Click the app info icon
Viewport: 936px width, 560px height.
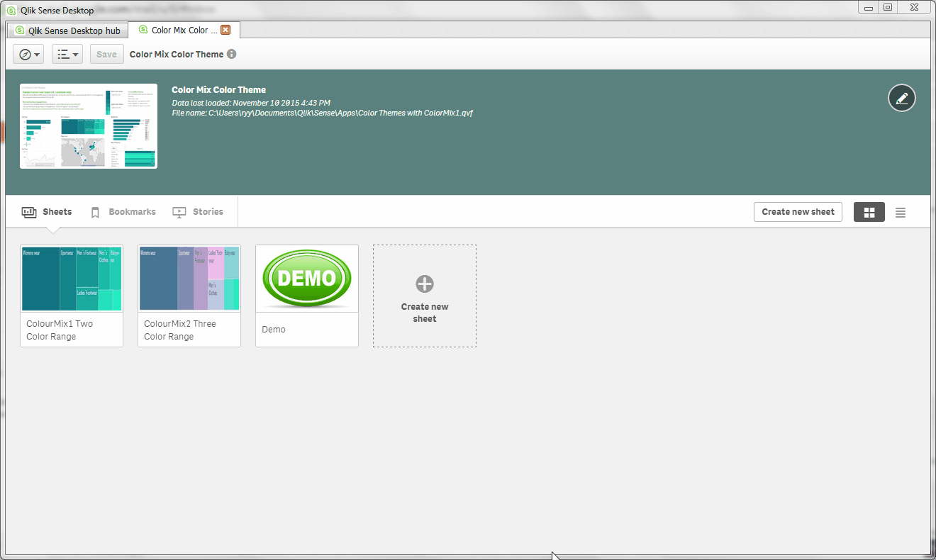coord(231,54)
